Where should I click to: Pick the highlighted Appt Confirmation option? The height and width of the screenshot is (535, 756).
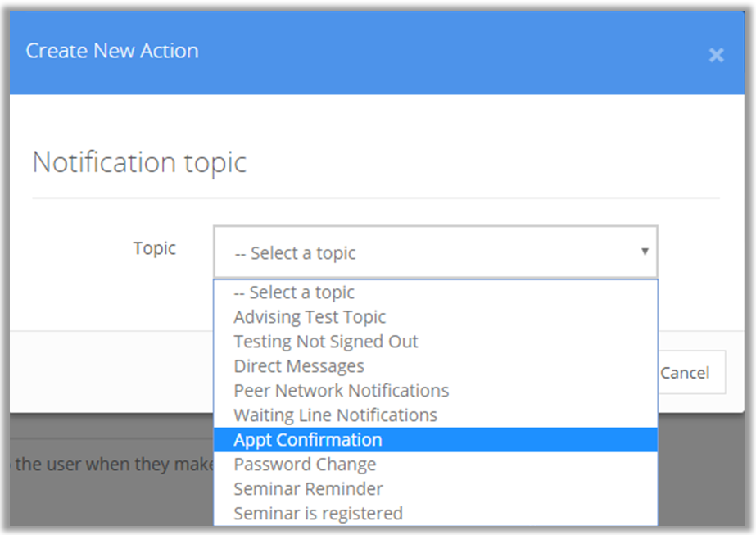coord(308,440)
